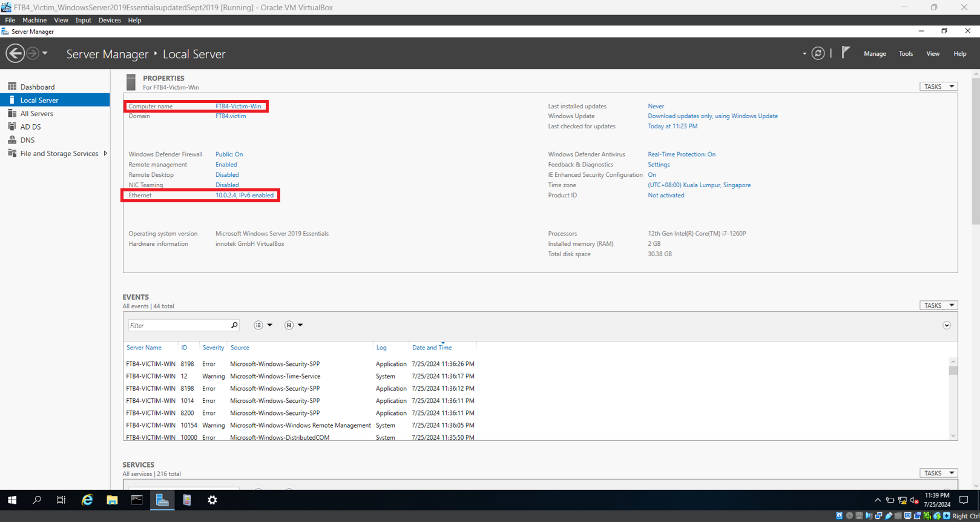Launch Internet Explorer from the taskbar

point(88,500)
